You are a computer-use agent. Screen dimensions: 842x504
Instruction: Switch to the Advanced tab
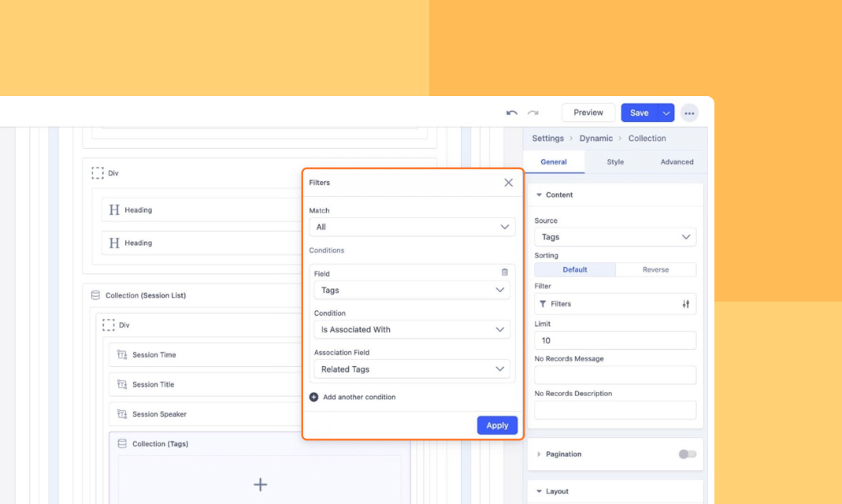677,162
